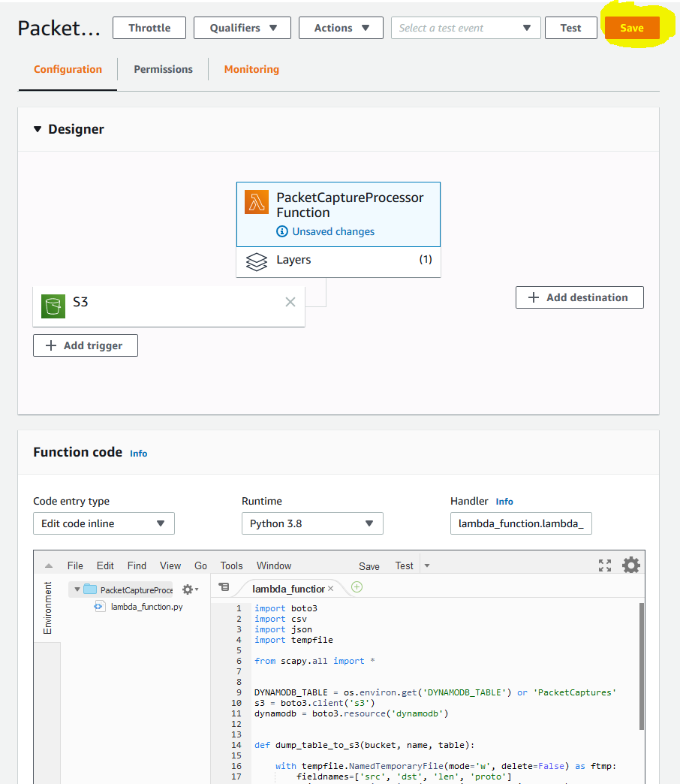This screenshot has height=784, width=680.
Task: Click the tab list pane icon
Action: 224,587
